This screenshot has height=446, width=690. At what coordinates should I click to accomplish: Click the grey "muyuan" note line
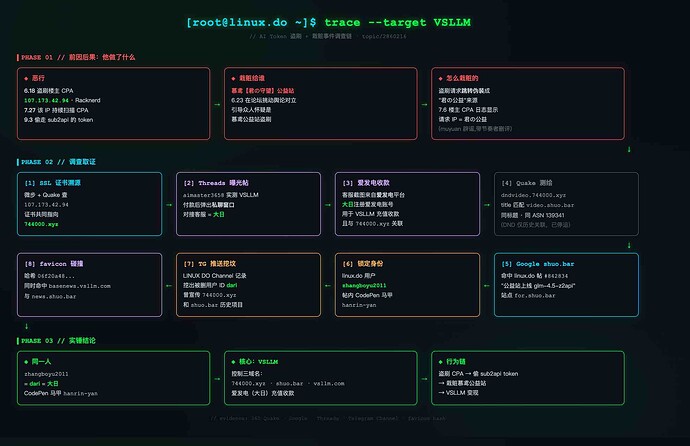coord(475,129)
